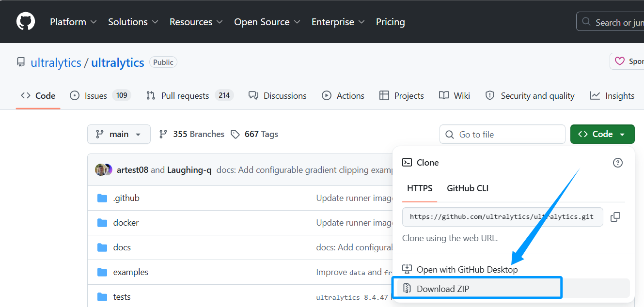Toggle the green Code dropdown button
Screen dimensions: 644x307
[x=602, y=134]
